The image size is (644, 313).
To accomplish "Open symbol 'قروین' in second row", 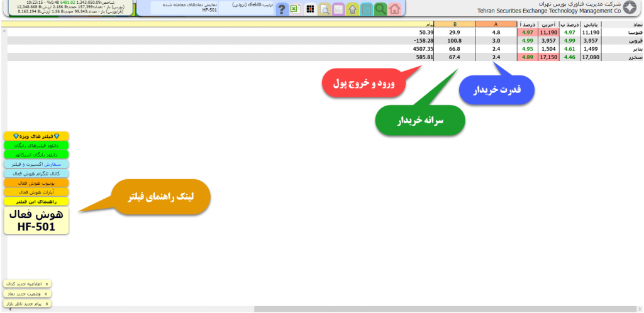I will click(x=635, y=41).
